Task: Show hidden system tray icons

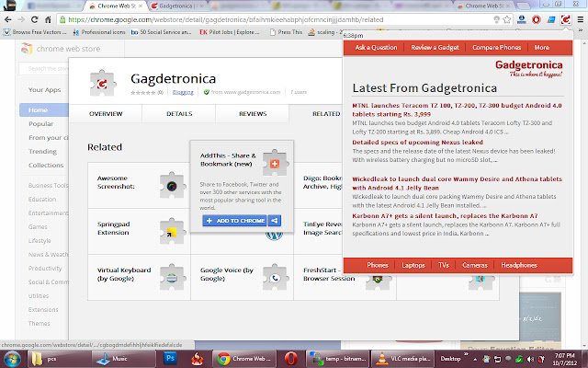Action: [x=475, y=360]
